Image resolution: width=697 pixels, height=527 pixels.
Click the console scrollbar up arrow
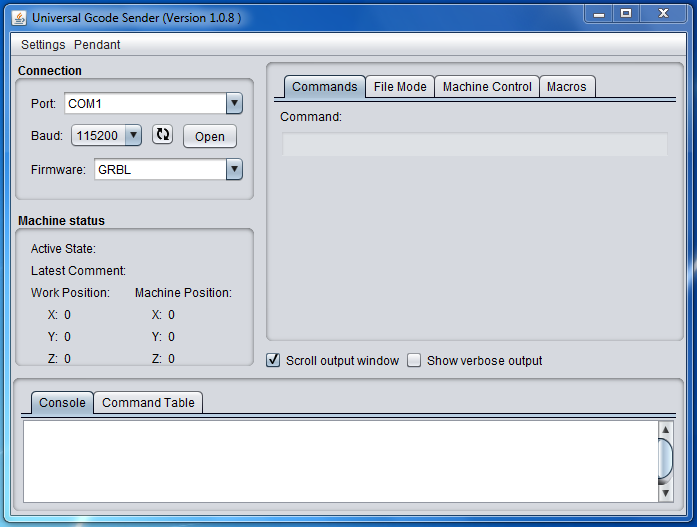coord(665,430)
